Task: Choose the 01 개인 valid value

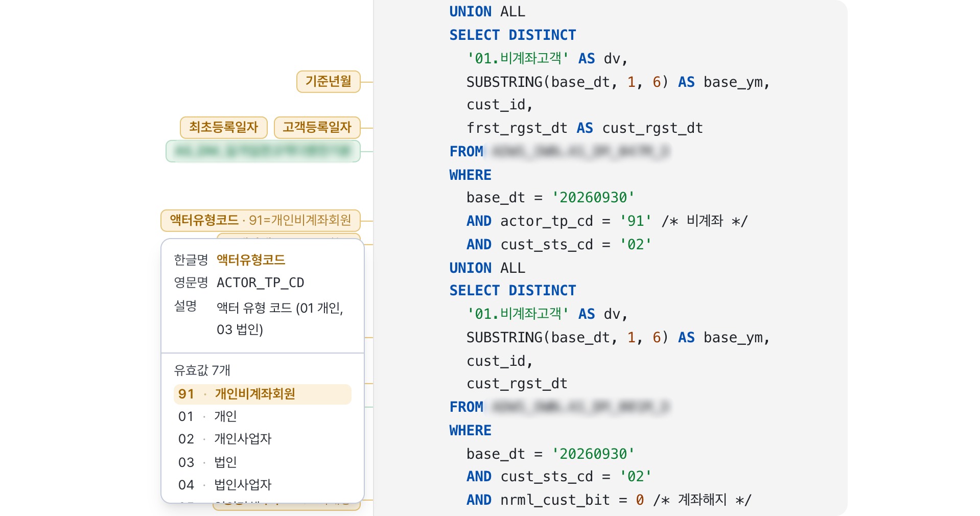Action: 207,416
